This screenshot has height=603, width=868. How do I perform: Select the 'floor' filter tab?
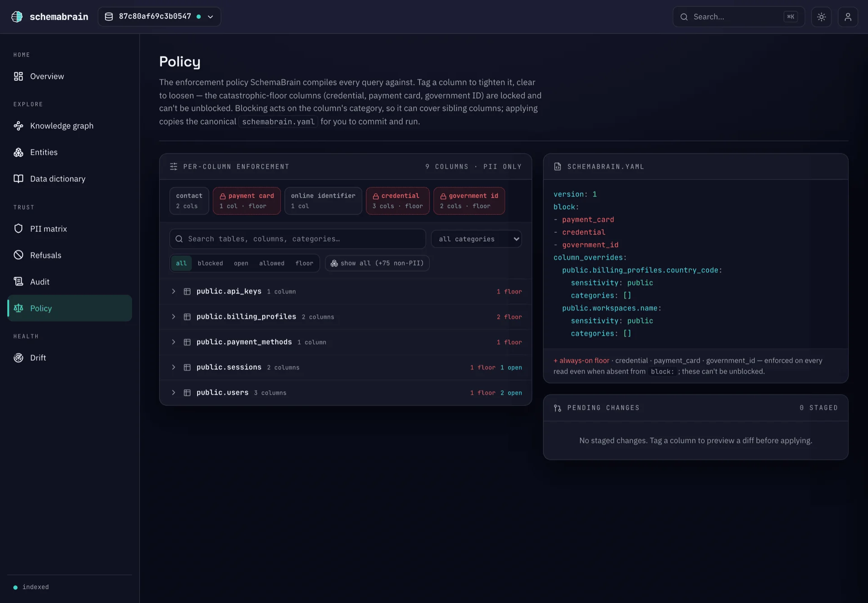[x=304, y=263]
